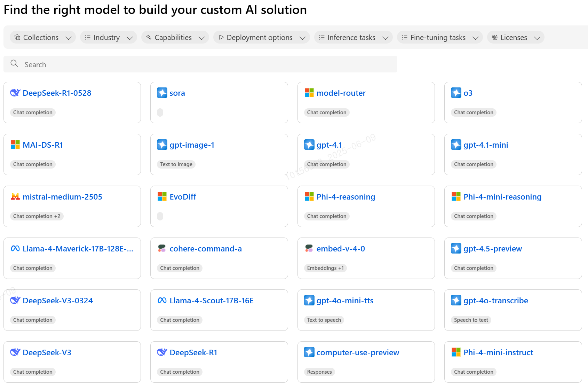Click the Embeddings +1 tag
This screenshot has width=588, height=389.
(x=325, y=268)
